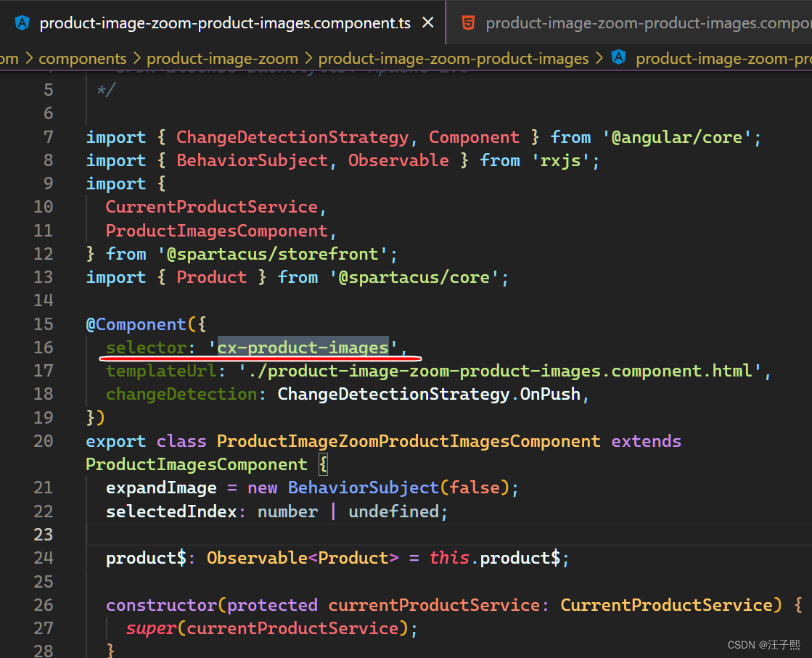
Task: Click 'ChangeDetectionStrategy' in import line 7
Action: coord(292,137)
